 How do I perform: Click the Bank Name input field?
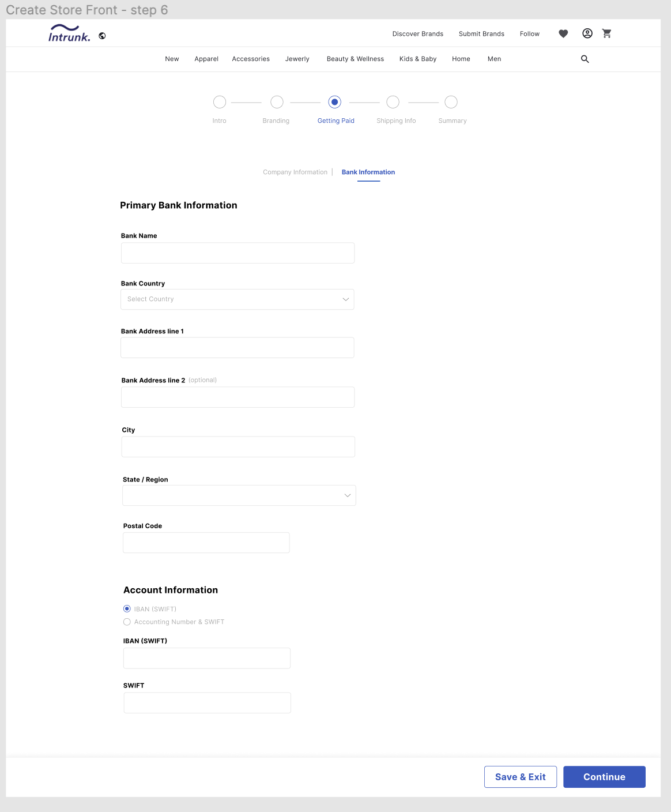tap(238, 253)
